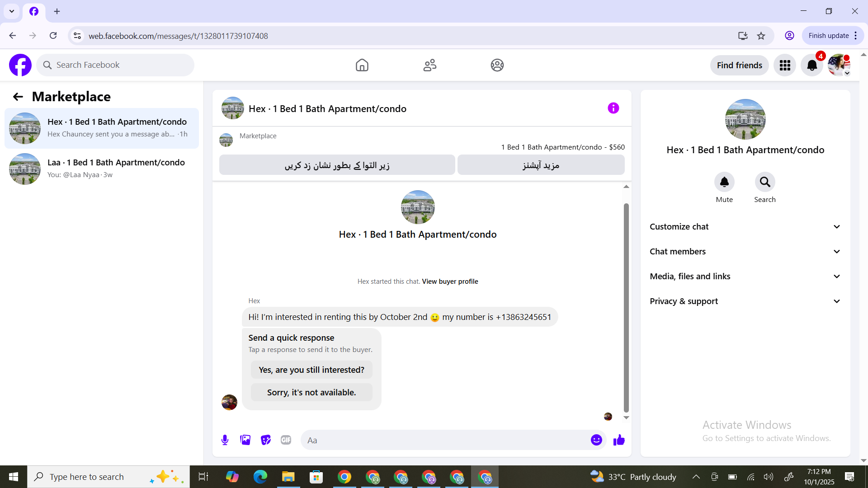Click the chat message scrollbar thumb
868x488 pixels.
click(626, 307)
